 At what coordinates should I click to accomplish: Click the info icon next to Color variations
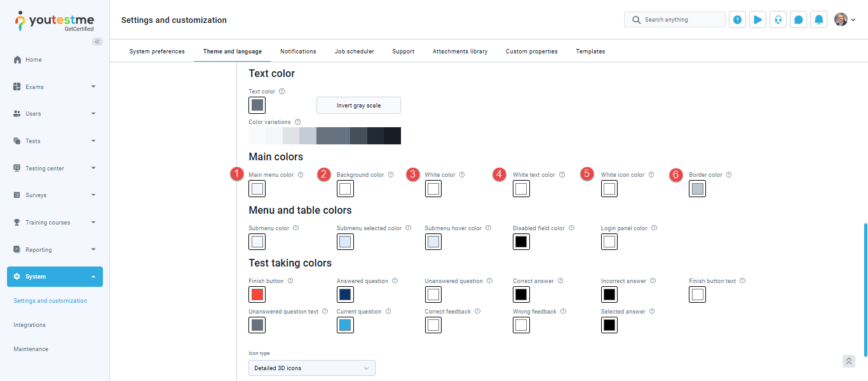coord(297,122)
